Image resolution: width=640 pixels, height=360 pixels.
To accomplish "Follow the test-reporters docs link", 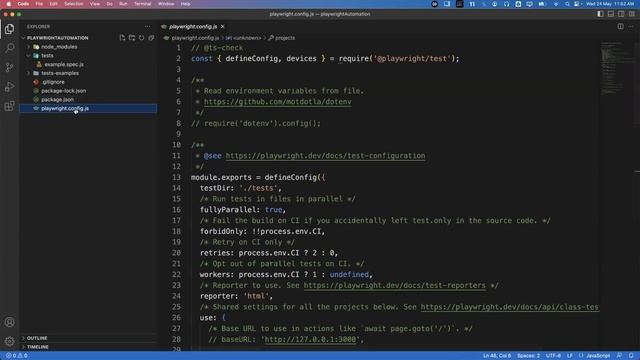I will 395,285.
